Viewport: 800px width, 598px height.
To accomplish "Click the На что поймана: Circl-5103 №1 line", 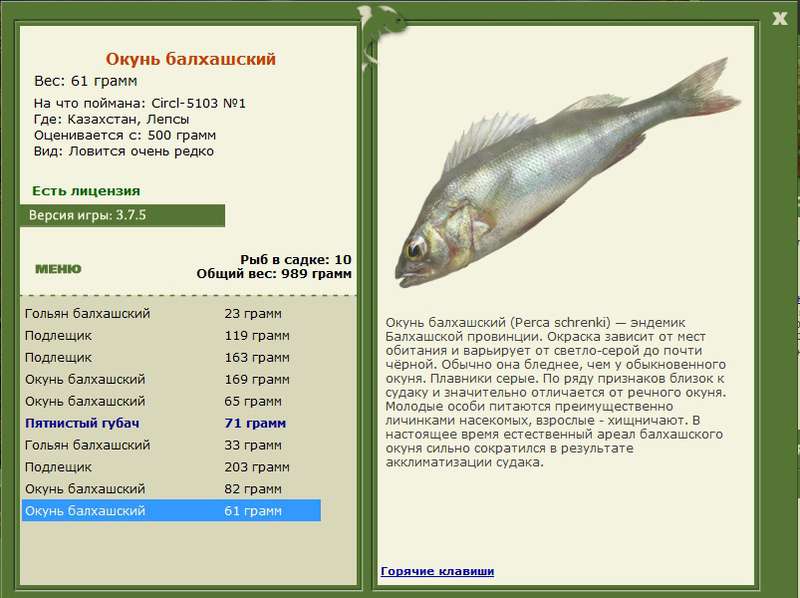I will point(140,103).
